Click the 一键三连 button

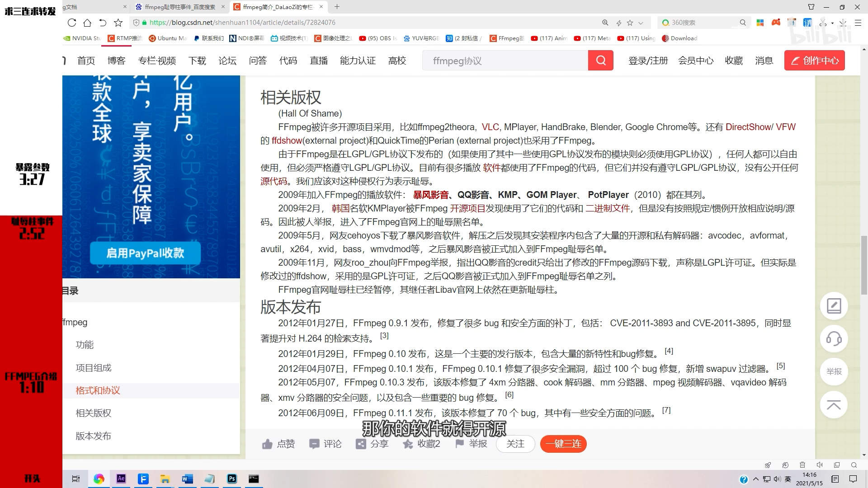click(x=563, y=444)
